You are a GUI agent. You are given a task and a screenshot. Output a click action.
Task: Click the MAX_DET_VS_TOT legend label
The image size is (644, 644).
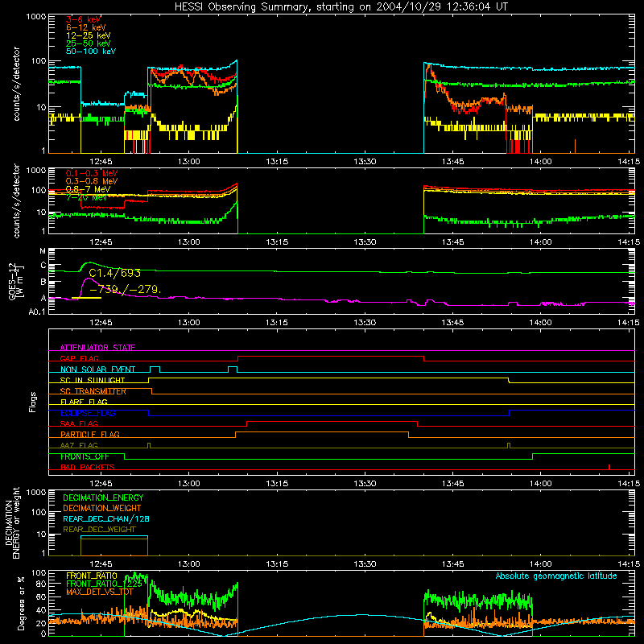click(x=100, y=592)
